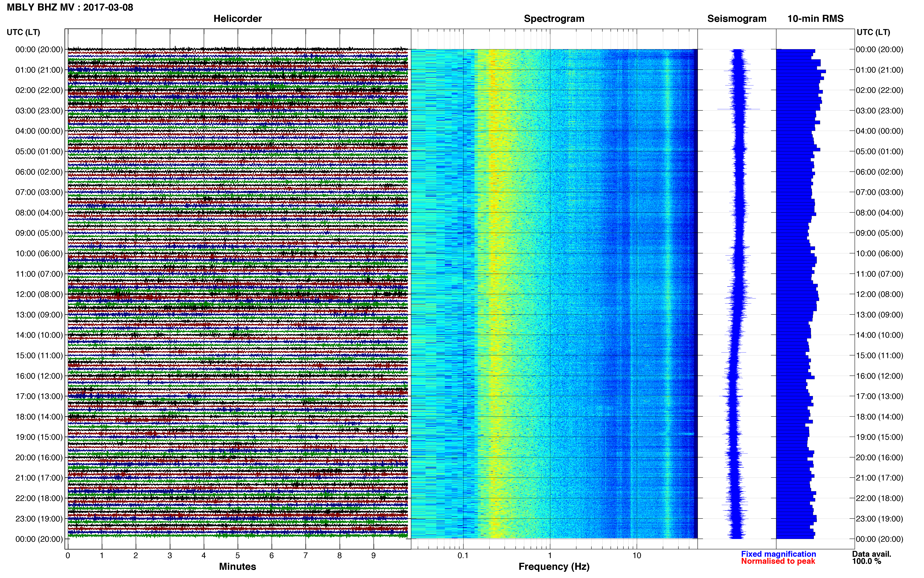
Task: Click left axis label '07:00 (03:00)'
Action: point(39,192)
